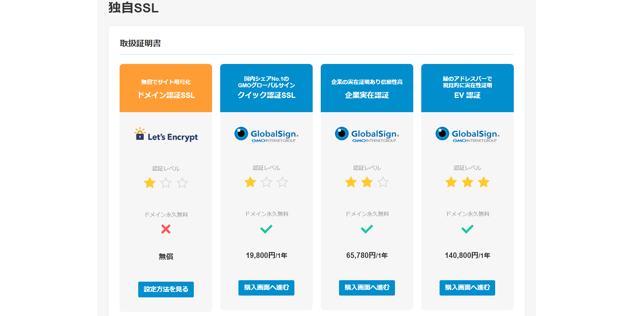Click GlobalSign logo in EV認証 card

467,134
